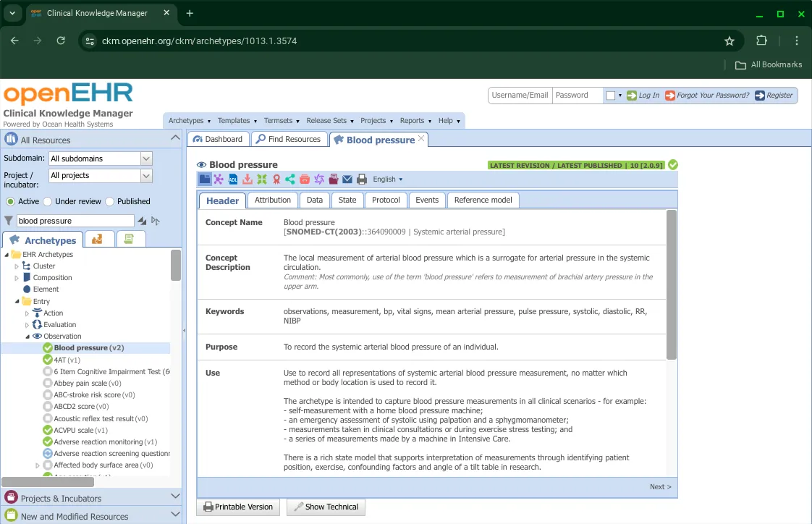The width and height of the screenshot is (812, 524).
Task: Click the Printable Version button
Action: pos(238,507)
